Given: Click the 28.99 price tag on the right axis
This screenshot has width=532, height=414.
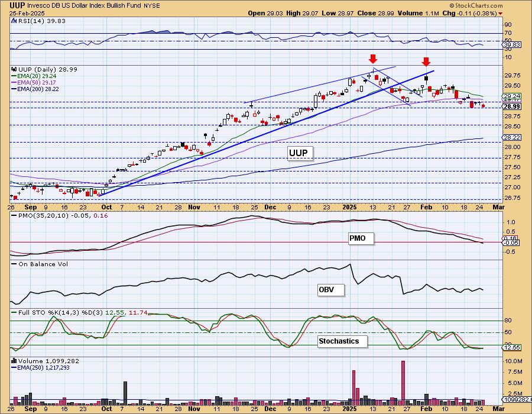Looking at the screenshot, I should (x=512, y=106).
